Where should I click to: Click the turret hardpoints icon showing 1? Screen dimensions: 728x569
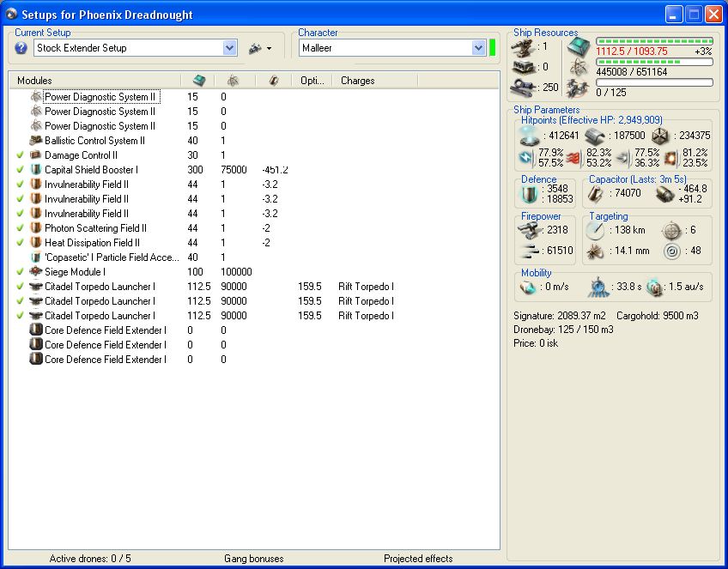click(x=524, y=47)
